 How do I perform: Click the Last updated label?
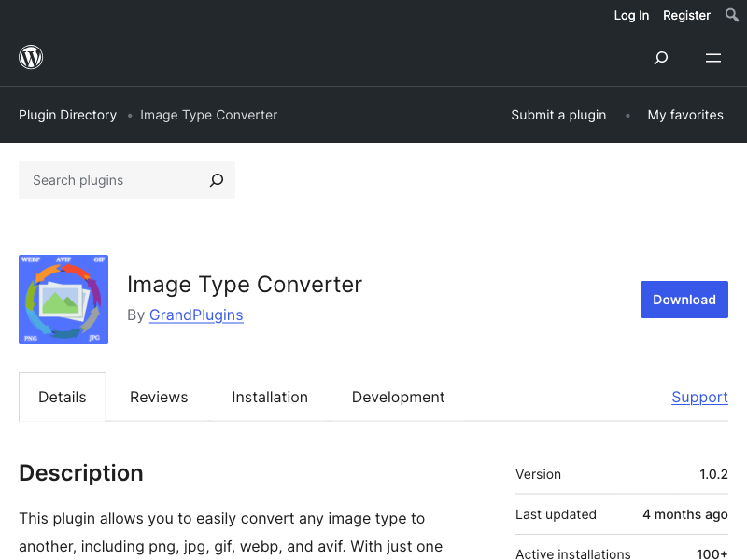click(x=556, y=514)
